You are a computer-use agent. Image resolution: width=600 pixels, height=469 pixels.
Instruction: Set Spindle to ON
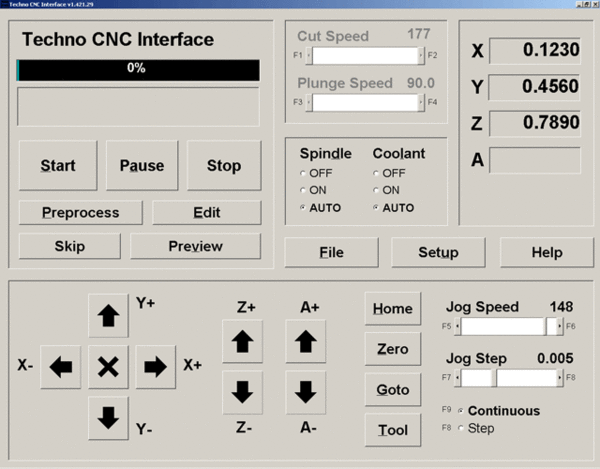pos(303,190)
